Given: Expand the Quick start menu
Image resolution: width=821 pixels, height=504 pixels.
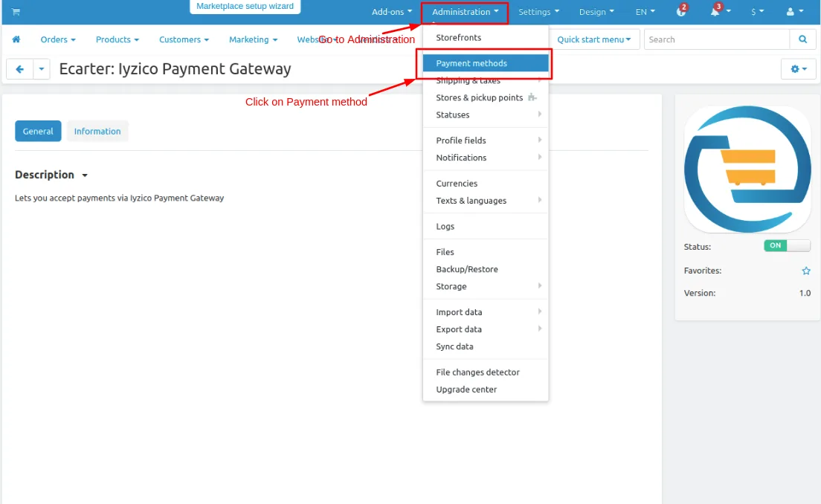Looking at the screenshot, I should pos(593,39).
